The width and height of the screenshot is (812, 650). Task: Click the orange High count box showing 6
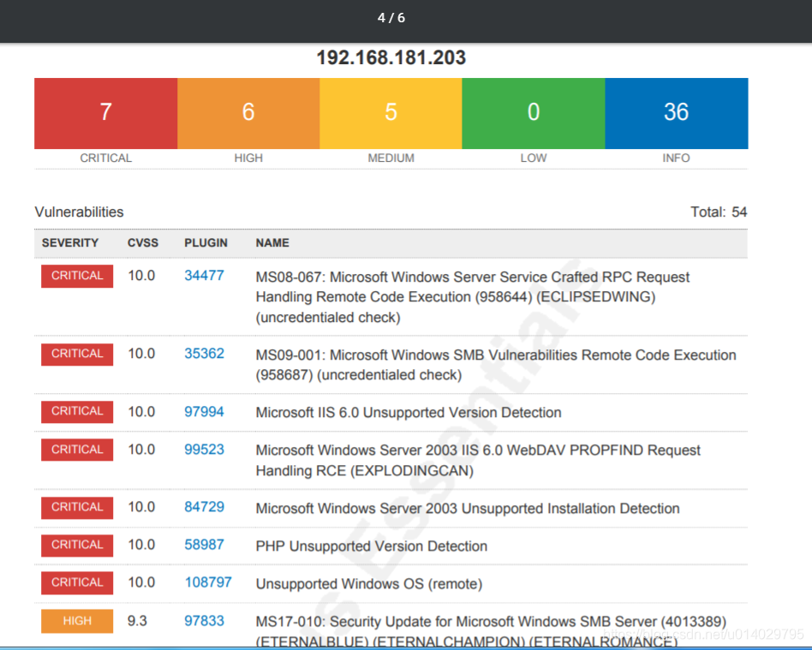tap(248, 113)
